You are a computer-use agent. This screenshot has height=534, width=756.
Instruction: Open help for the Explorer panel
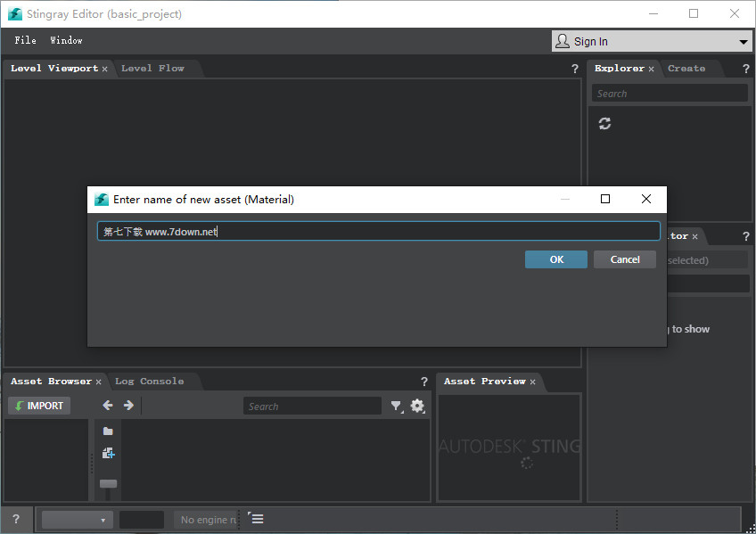pos(746,69)
